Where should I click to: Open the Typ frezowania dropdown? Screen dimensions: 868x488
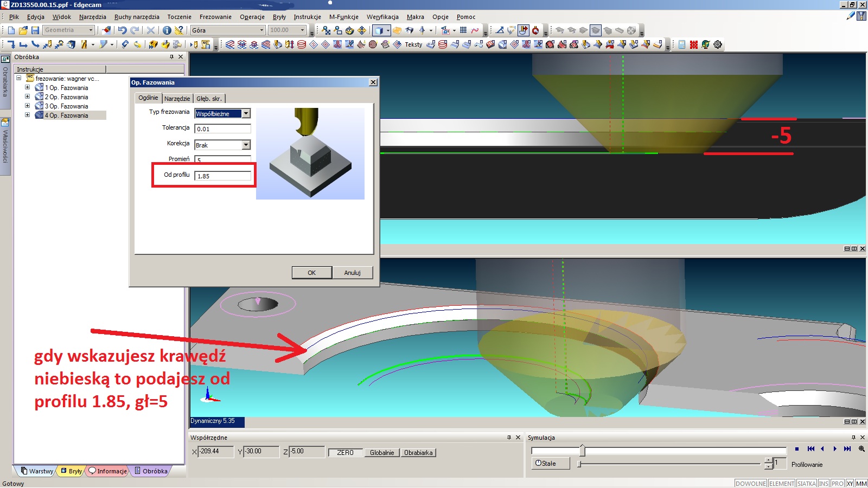[x=246, y=113]
